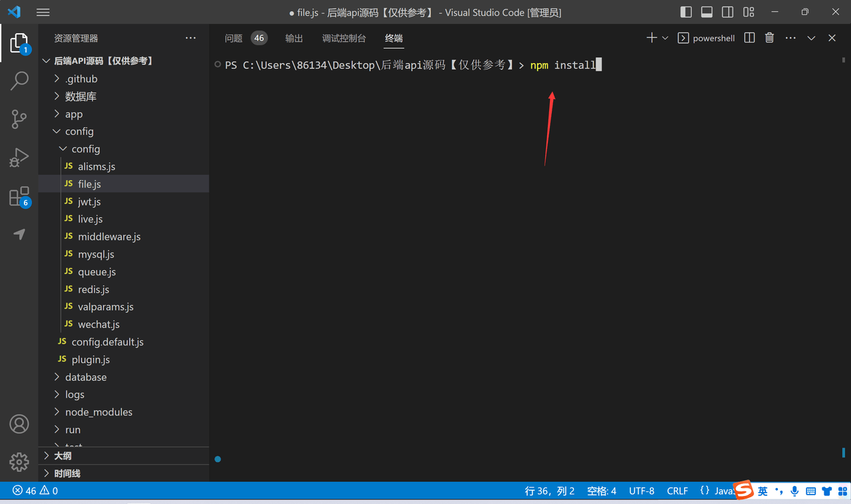The width and height of the screenshot is (851, 504).
Task: Close the terminal panel
Action: pyautogui.click(x=832, y=38)
